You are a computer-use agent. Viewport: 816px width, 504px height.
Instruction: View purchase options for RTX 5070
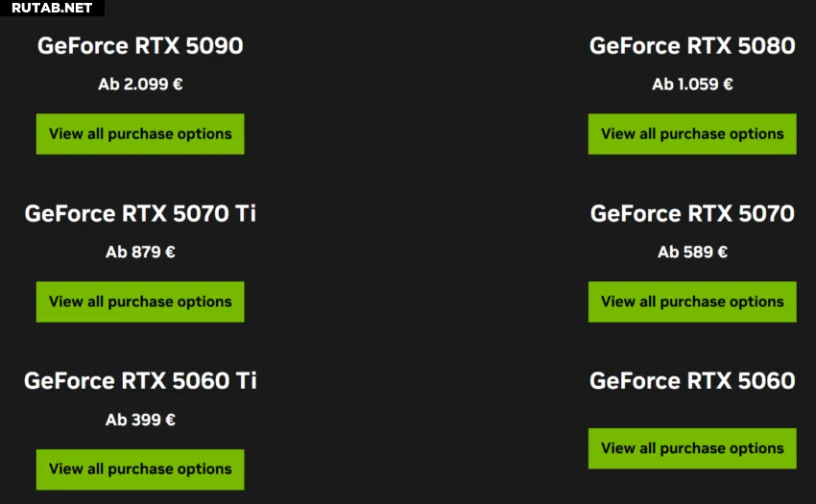(692, 301)
